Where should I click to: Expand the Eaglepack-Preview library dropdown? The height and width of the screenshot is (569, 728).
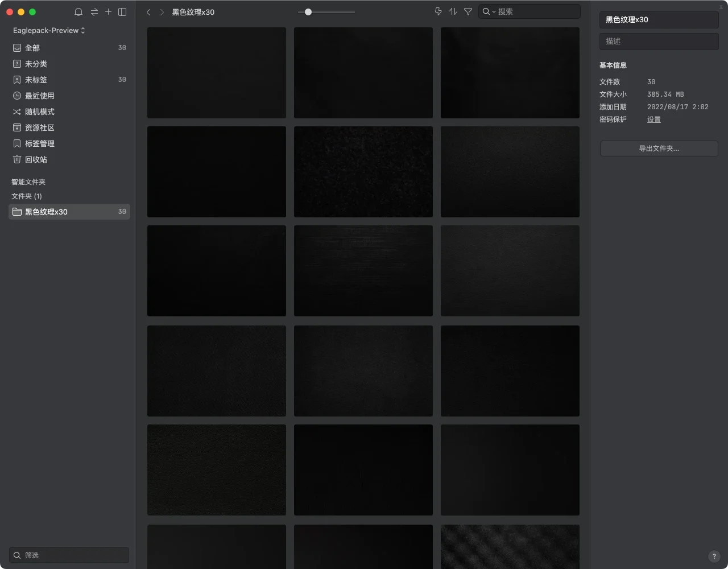point(49,30)
